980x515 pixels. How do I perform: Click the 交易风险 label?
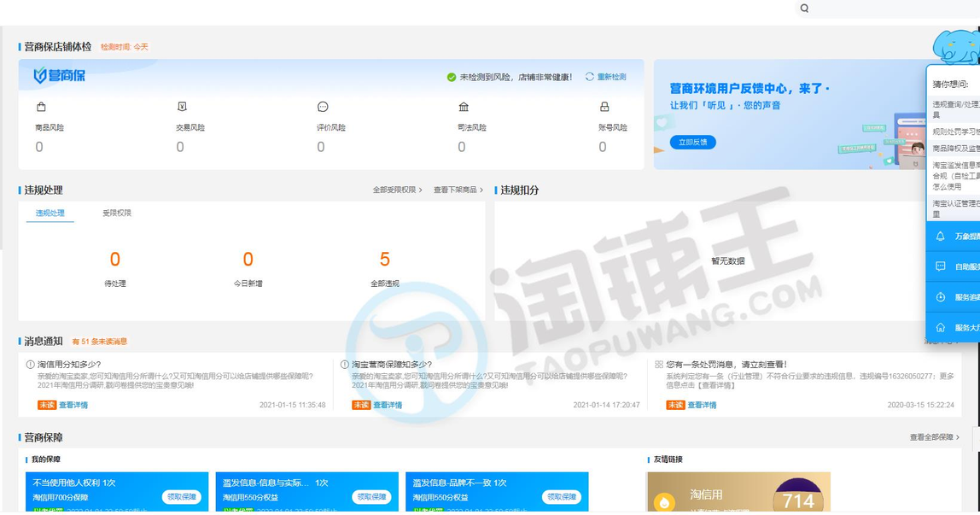pyautogui.click(x=190, y=127)
